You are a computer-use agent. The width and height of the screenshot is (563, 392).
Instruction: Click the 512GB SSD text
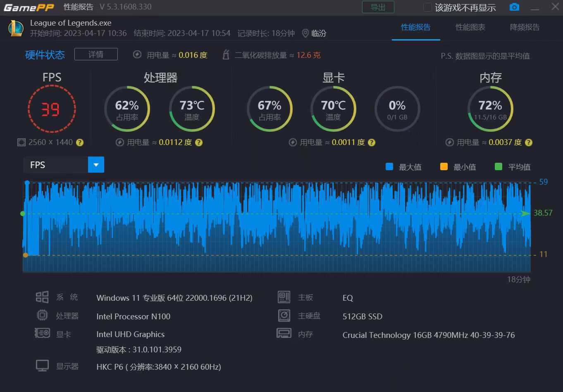coord(363,316)
